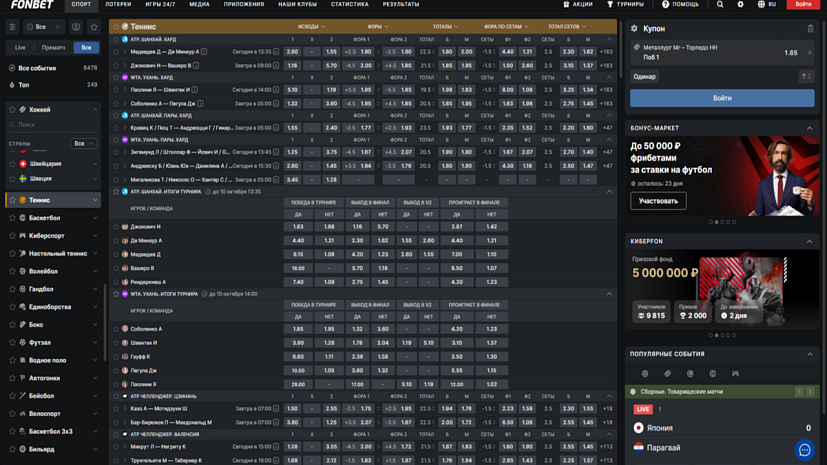Click the blue Войти button in coupon

(x=721, y=98)
